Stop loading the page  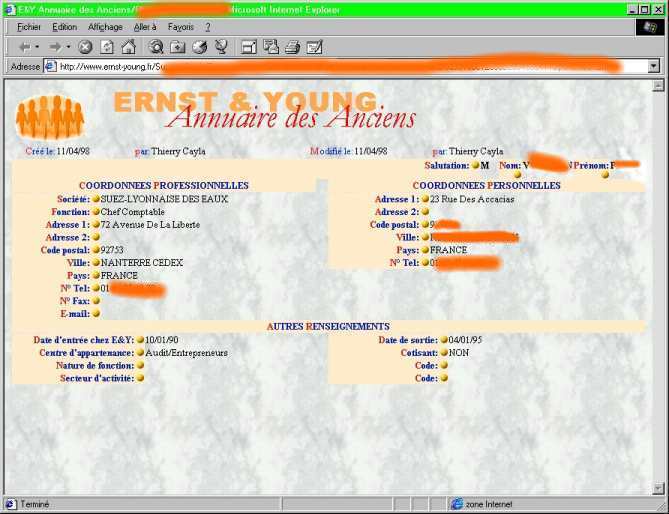(85, 47)
